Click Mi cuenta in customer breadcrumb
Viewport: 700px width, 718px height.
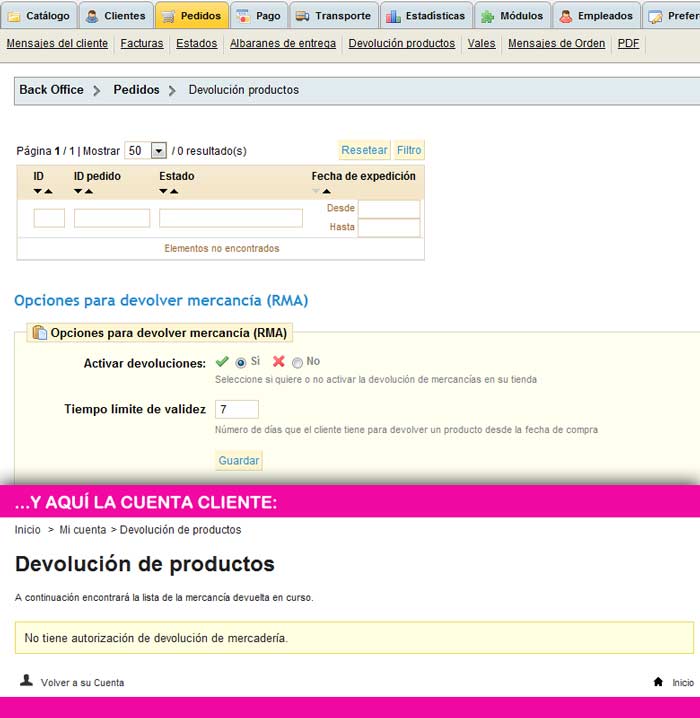pyautogui.click(x=83, y=530)
